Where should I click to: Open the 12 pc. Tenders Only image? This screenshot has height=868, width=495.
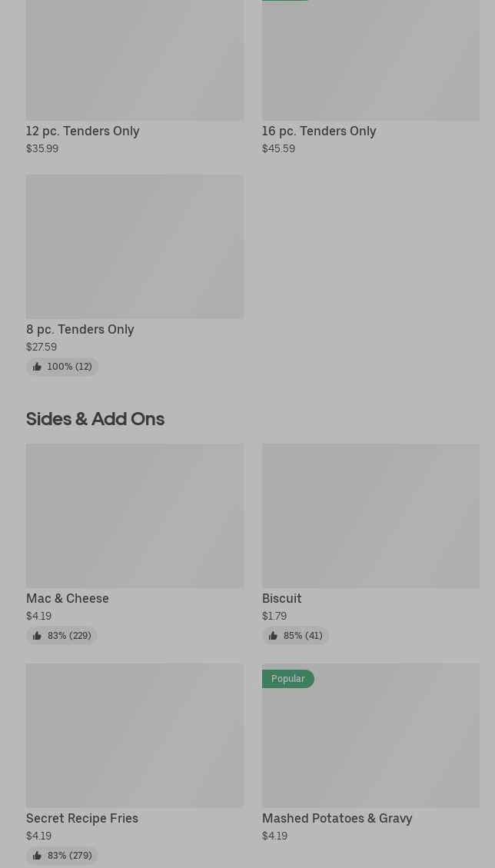[x=135, y=60]
